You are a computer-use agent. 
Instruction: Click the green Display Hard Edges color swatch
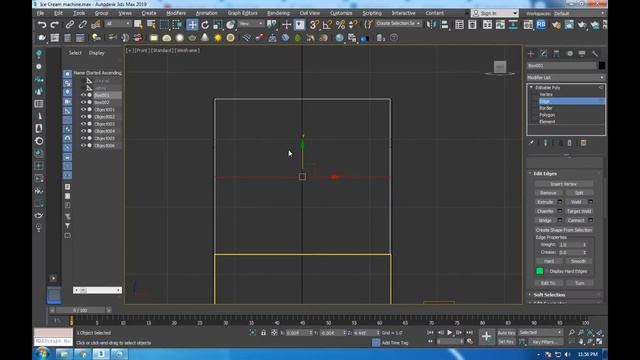[540, 271]
